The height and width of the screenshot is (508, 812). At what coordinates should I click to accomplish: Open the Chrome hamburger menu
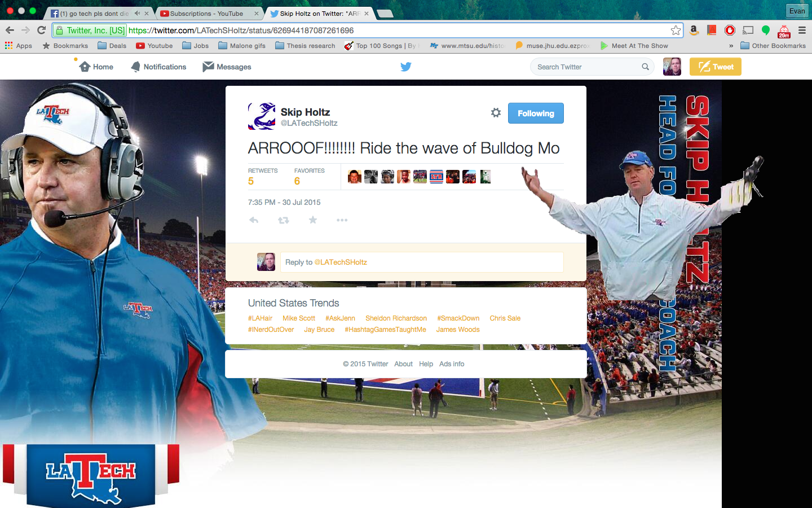802,30
